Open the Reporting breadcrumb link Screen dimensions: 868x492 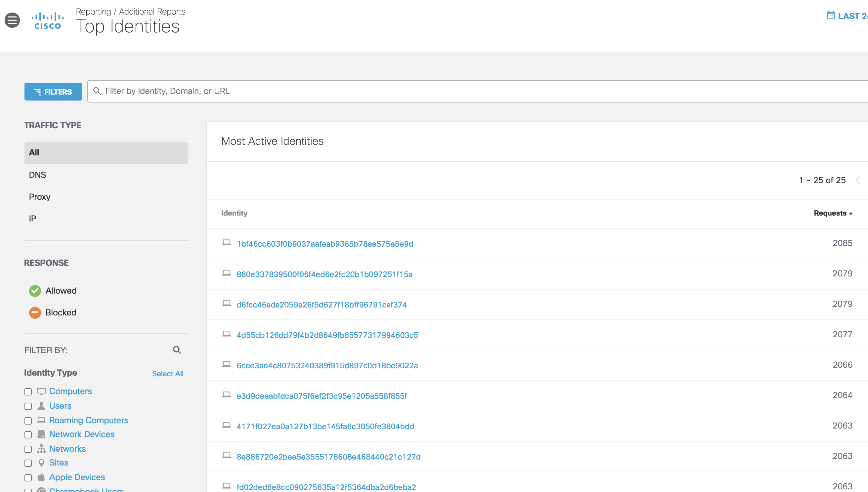pyautogui.click(x=93, y=12)
